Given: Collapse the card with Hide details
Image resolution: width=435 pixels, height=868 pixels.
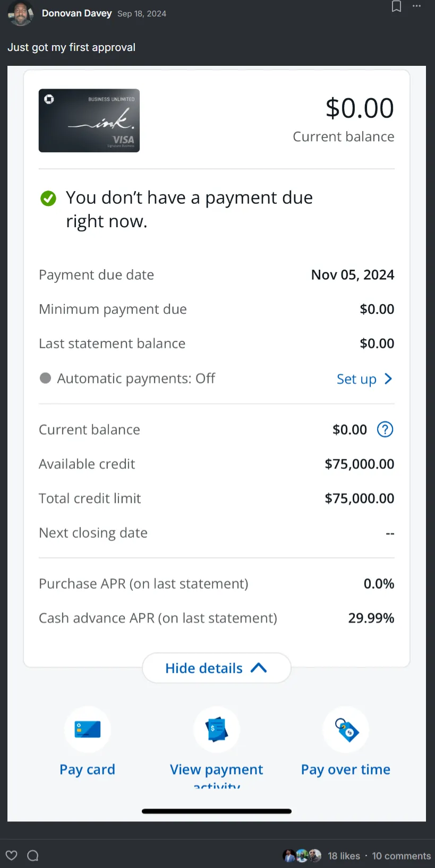Looking at the screenshot, I should [216, 668].
